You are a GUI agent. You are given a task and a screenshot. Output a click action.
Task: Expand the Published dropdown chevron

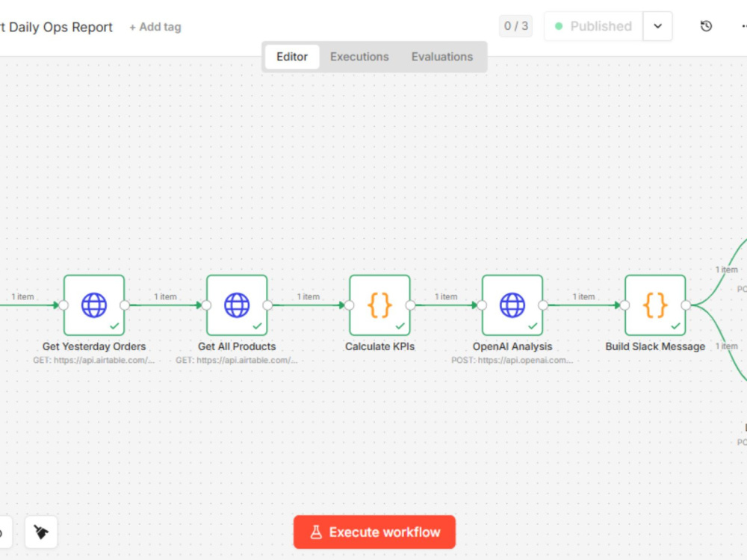657,26
